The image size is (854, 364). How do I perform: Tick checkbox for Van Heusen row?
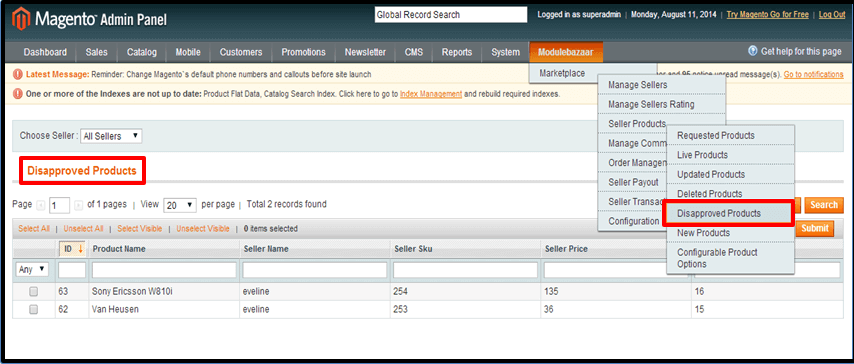[34, 309]
